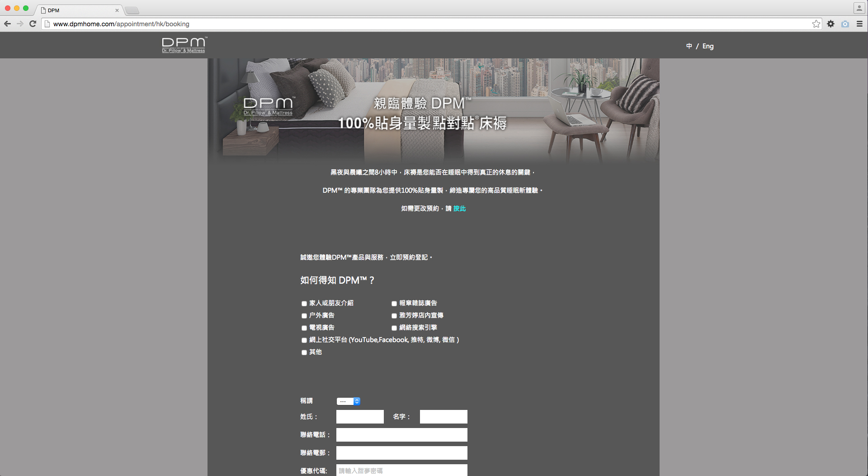Click the 按此 link to change appointment
The image size is (868, 476).
tap(459, 209)
